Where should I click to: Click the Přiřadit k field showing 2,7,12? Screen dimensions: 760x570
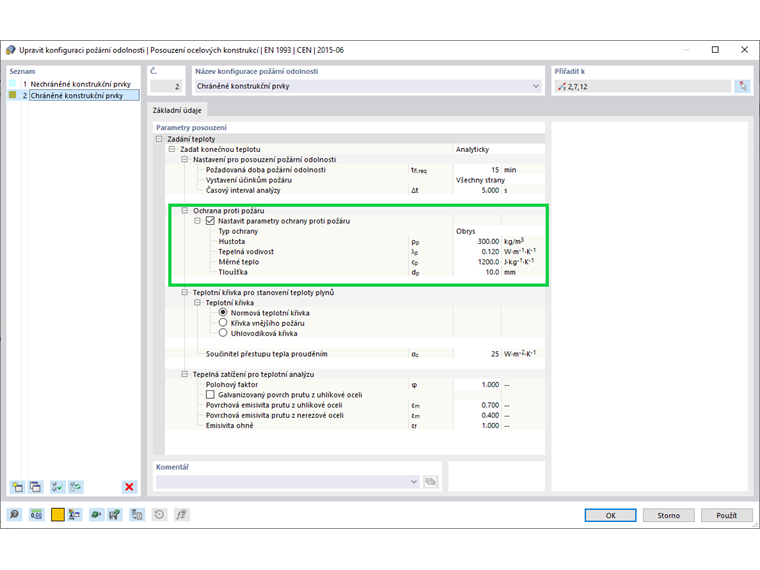[643, 86]
